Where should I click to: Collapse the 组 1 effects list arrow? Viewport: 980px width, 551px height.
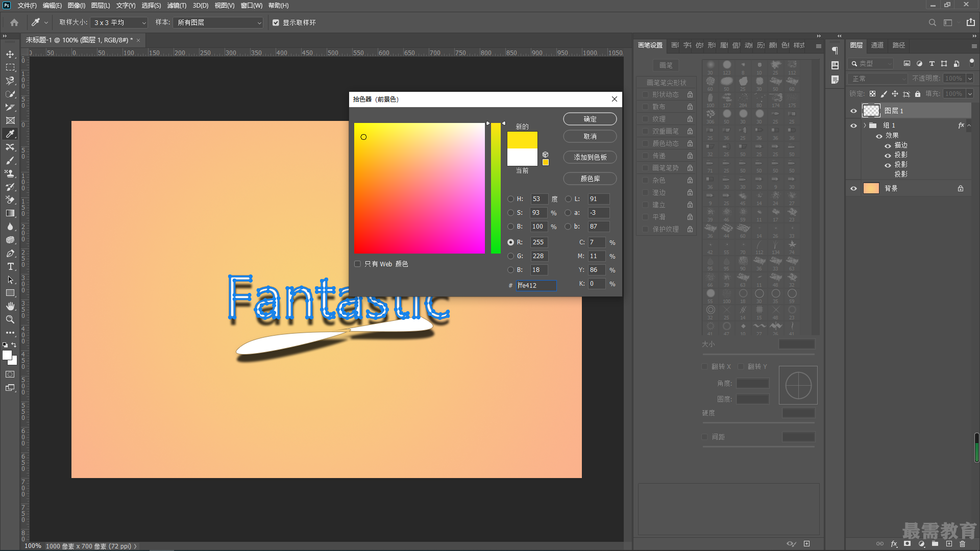(969, 126)
